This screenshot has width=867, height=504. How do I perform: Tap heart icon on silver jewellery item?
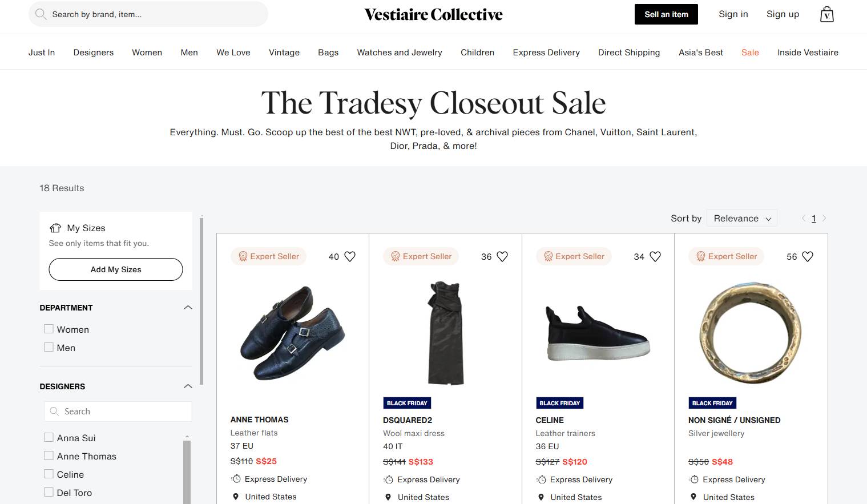[x=808, y=257]
